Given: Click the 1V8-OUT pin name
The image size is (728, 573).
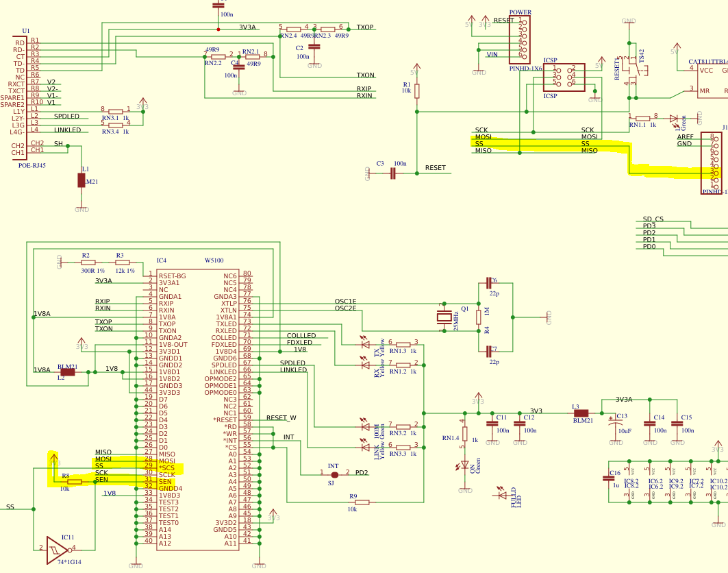Looking at the screenshot, I should [x=173, y=344].
